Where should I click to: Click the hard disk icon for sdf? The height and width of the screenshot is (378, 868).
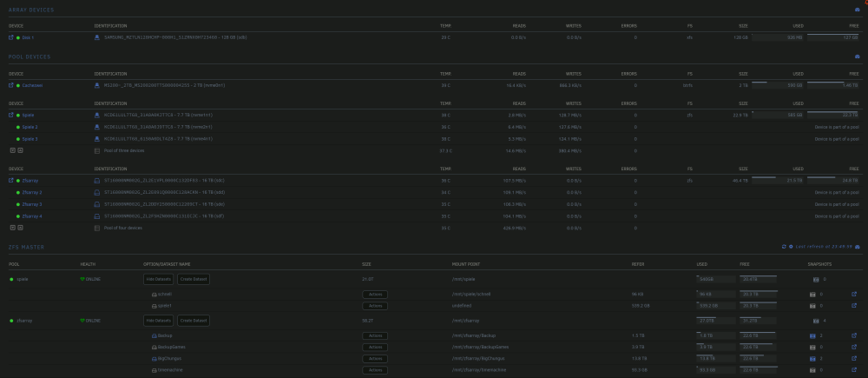97,216
